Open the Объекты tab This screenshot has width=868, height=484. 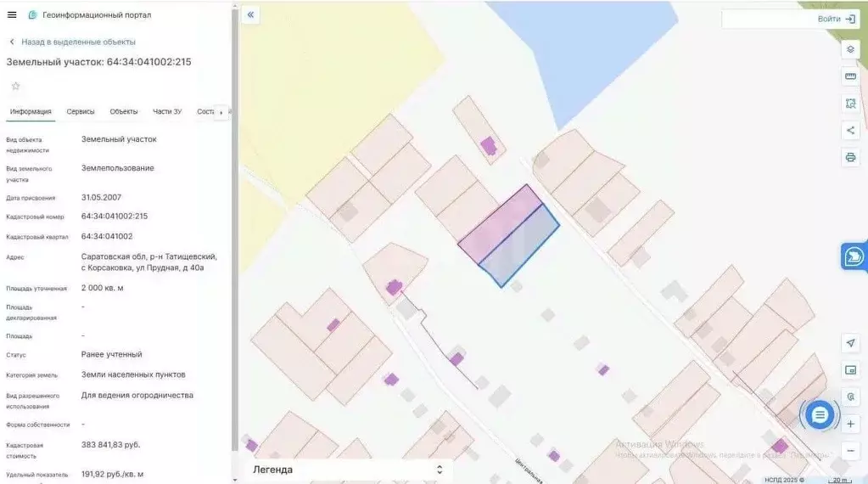(x=124, y=111)
